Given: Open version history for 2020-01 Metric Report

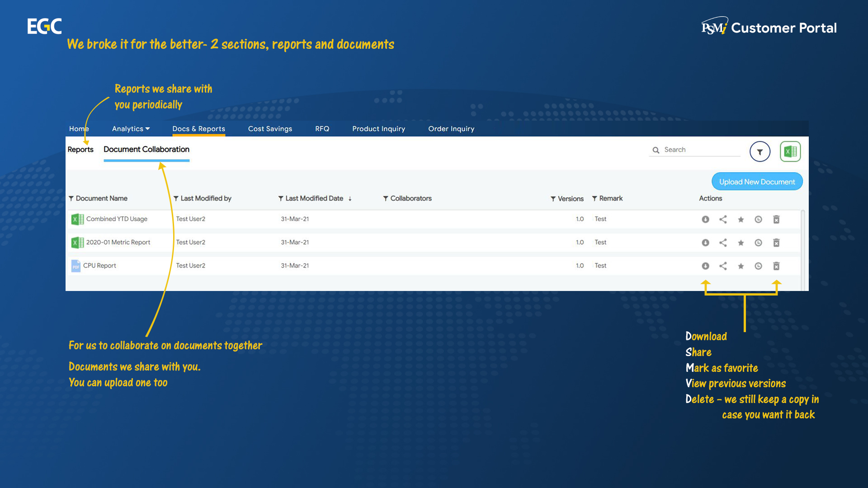Looking at the screenshot, I should (759, 243).
